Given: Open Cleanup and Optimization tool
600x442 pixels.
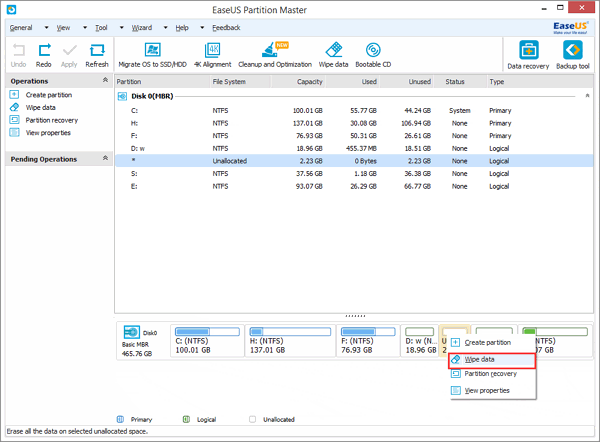Looking at the screenshot, I should [275, 55].
